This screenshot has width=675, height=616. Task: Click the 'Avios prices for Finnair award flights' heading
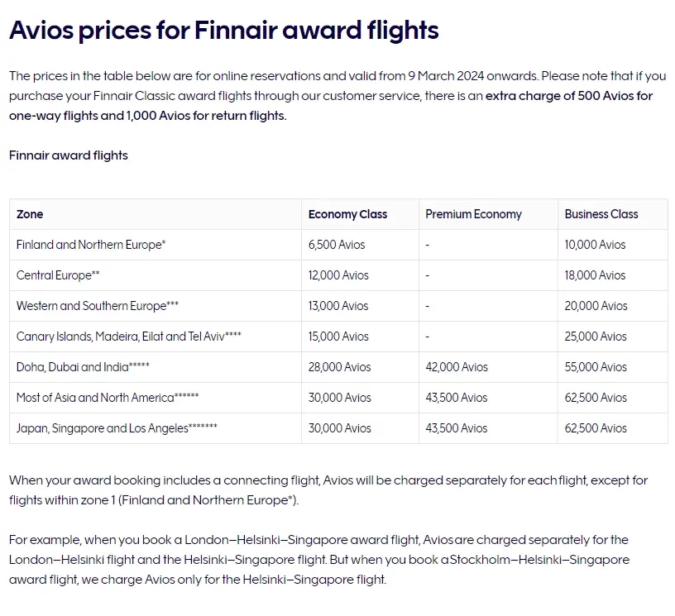pyautogui.click(x=223, y=31)
